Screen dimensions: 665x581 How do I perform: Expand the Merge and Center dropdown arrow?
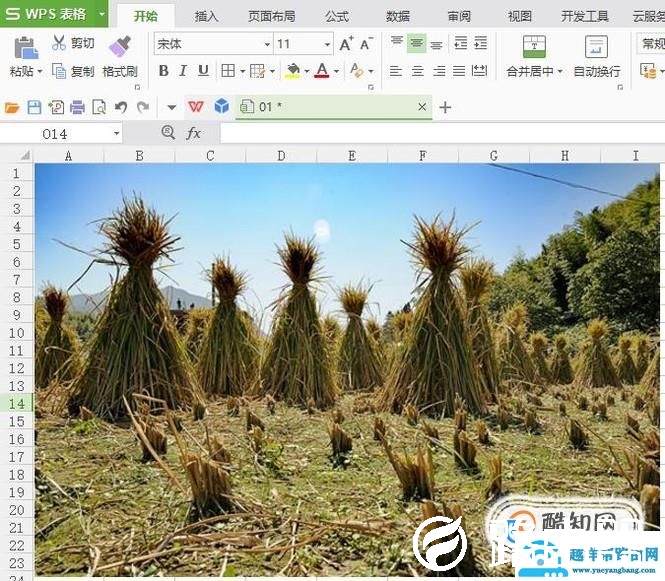pyautogui.click(x=560, y=71)
